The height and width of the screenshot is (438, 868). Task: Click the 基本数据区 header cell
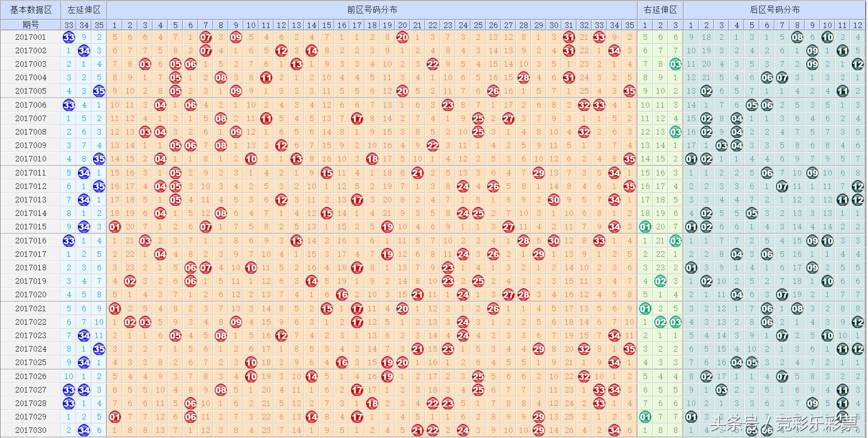[x=31, y=10]
